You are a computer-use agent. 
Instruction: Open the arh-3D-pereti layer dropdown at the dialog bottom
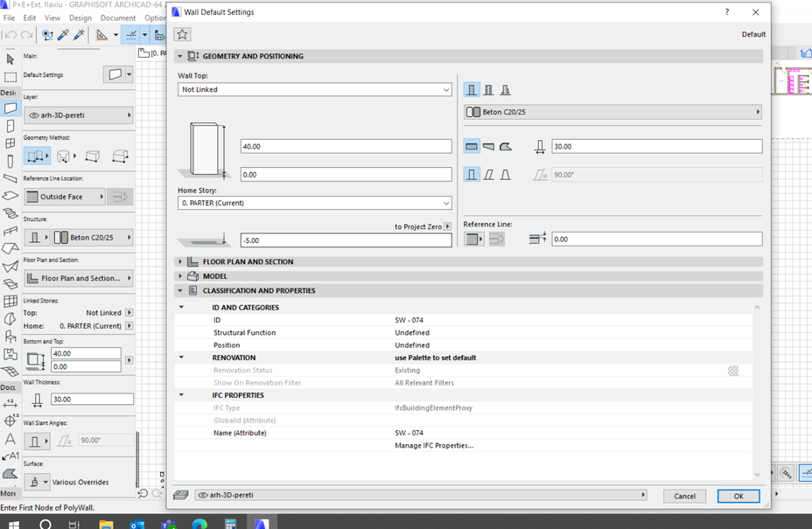421,495
